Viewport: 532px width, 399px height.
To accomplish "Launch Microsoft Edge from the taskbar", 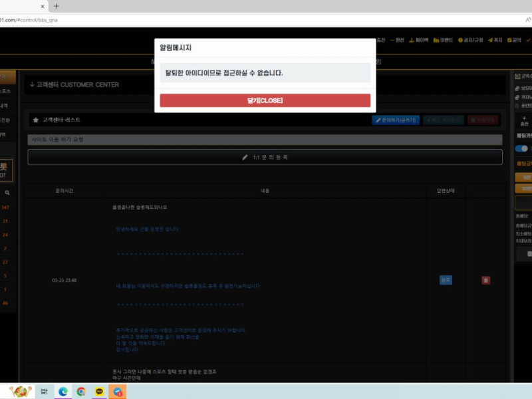I will tap(63, 392).
